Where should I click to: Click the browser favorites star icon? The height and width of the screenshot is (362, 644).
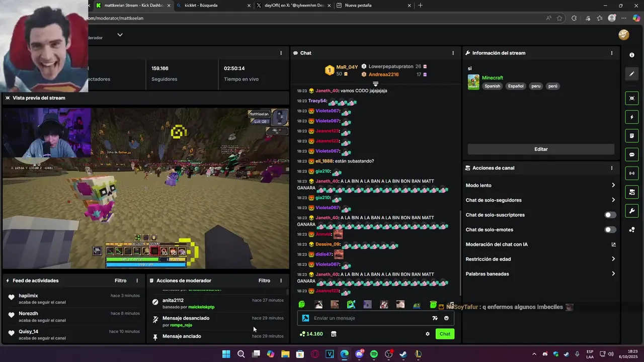[559, 18]
